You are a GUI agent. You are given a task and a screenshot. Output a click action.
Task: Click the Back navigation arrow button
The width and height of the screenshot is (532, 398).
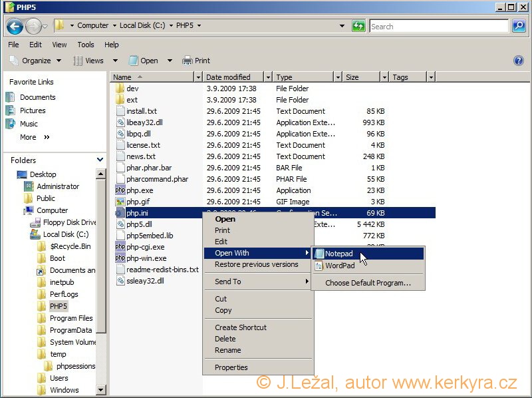(x=15, y=27)
